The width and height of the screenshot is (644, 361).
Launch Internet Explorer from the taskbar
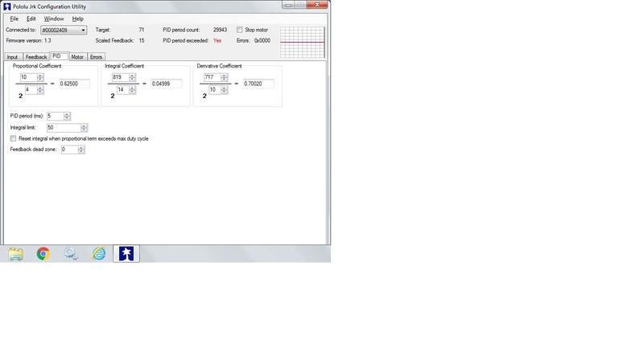pos(98,254)
